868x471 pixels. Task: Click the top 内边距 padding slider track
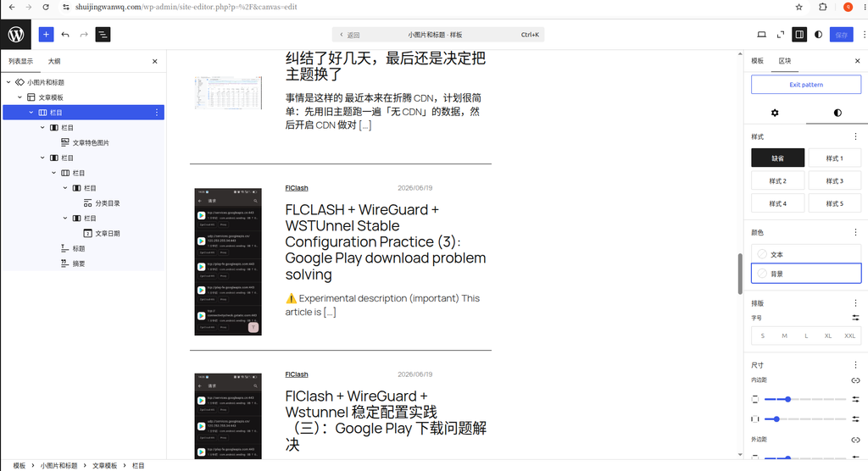pos(805,399)
